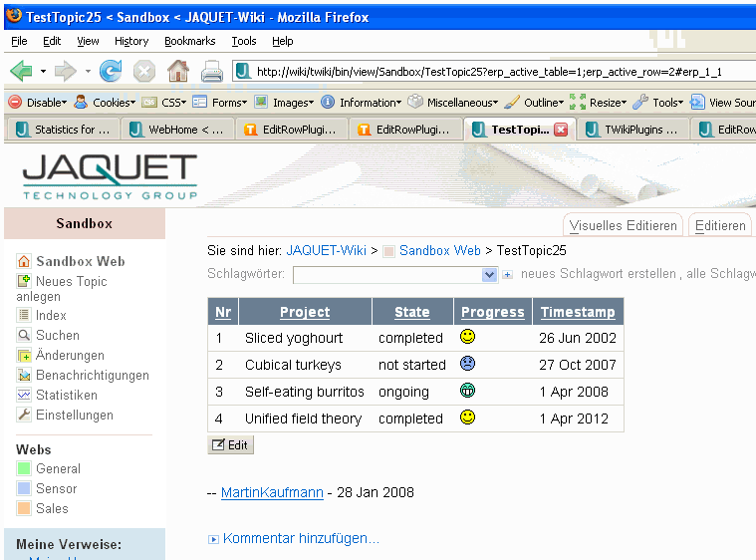Click the Stop loading icon
Image resolution: width=756 pixels, height=560 pixels.
point(144,71)
